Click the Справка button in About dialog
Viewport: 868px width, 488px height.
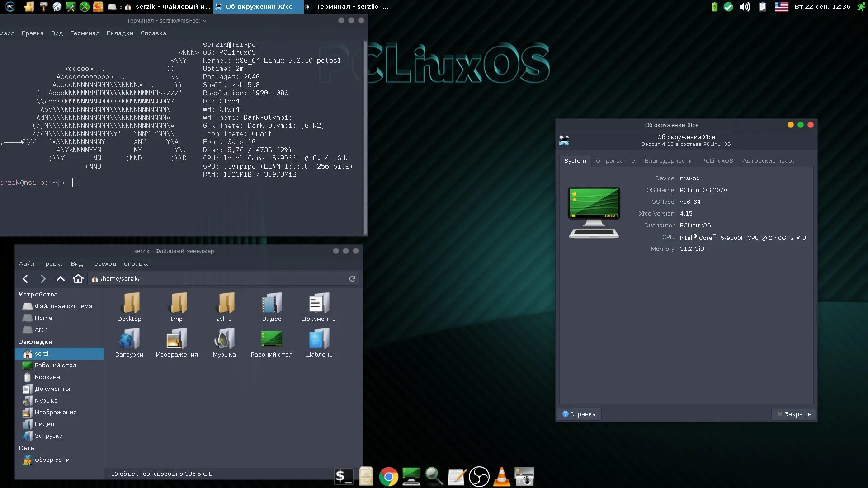click(x=579, y=414)
